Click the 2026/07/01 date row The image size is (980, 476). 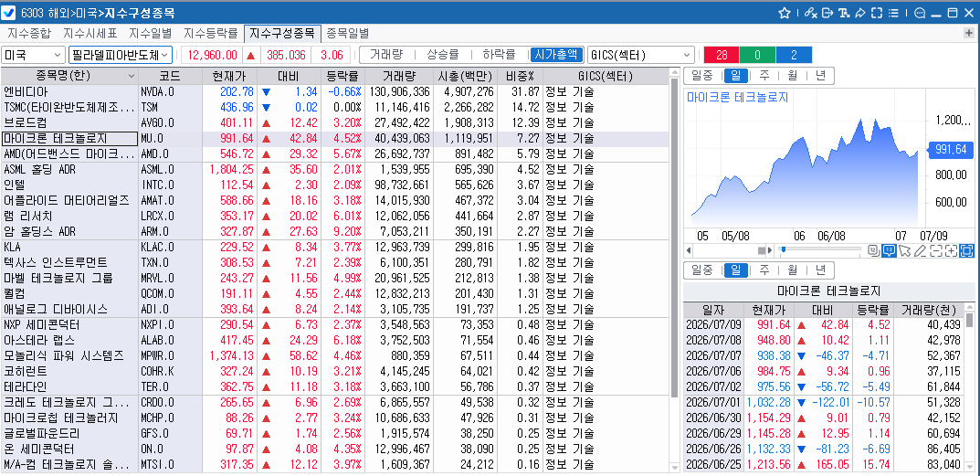click(824, 402)
